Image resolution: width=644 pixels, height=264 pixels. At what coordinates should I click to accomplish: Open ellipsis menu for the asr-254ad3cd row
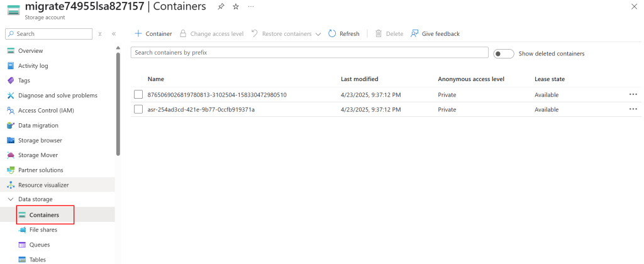point(633,109)
